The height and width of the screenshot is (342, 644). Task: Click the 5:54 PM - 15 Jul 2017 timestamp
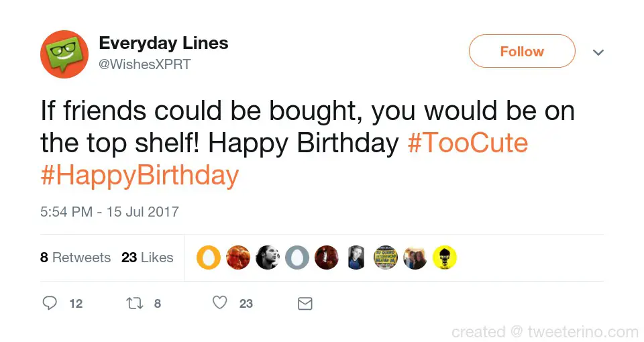109,212
